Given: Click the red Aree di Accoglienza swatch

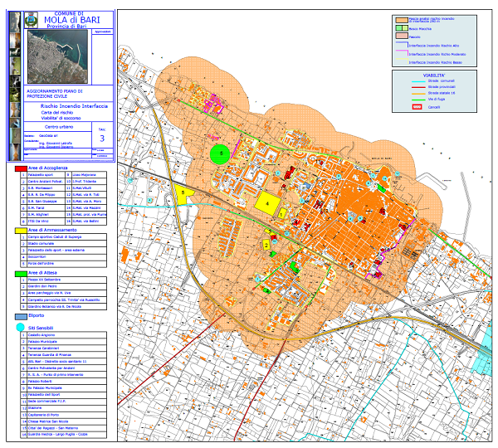Looking at the screenshot, I should (21, 168).
